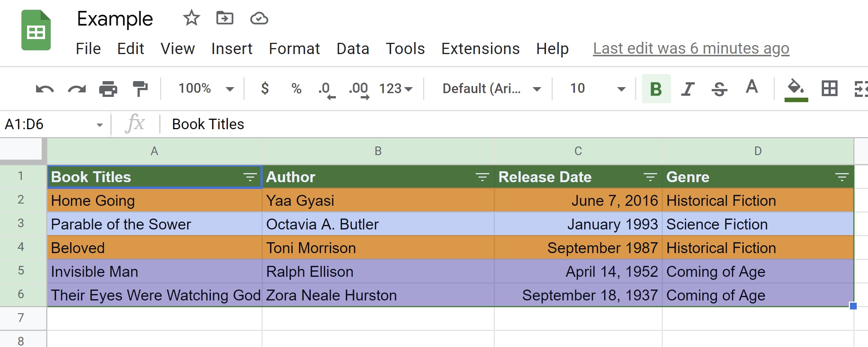Click the decrease decimal places icon
Screen dimensions: 868x347
[x=326, y=90]
